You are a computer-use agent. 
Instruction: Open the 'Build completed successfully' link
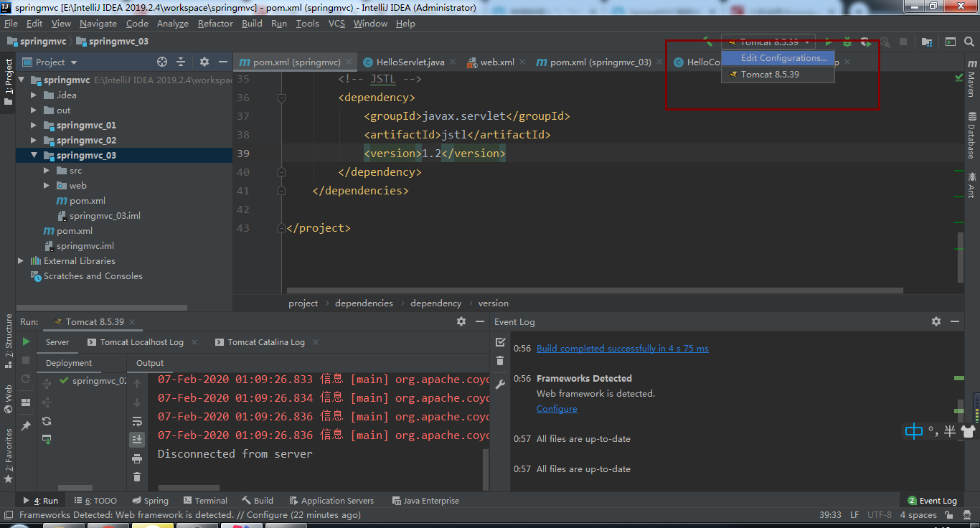[623, 349]
